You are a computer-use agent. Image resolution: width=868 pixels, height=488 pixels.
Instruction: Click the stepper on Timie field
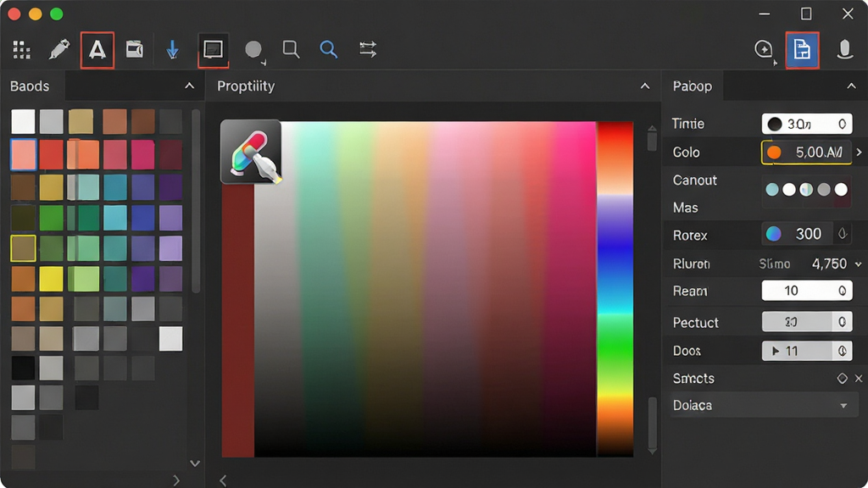click(842, 124)
